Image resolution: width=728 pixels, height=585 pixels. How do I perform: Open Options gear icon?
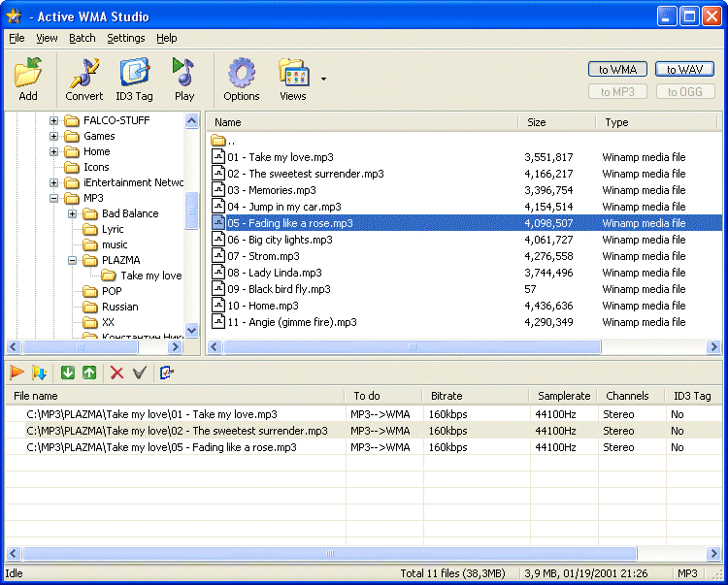tap(242, 73)
